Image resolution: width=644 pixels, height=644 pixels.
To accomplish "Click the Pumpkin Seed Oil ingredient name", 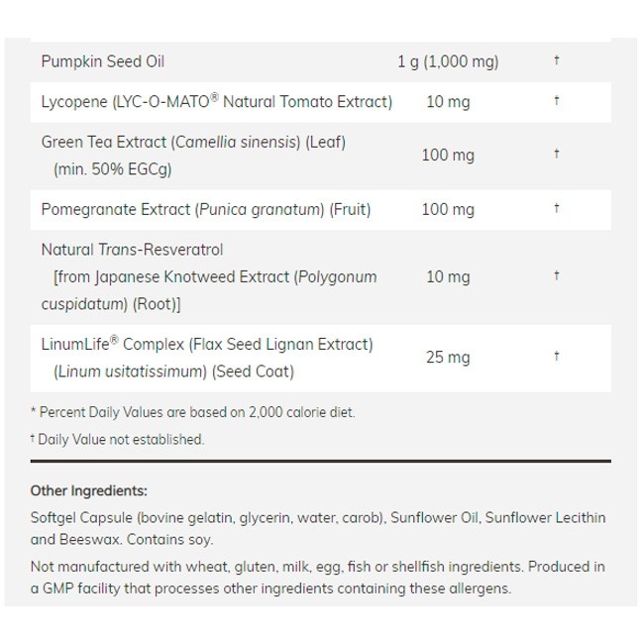I will click(103, 61).
